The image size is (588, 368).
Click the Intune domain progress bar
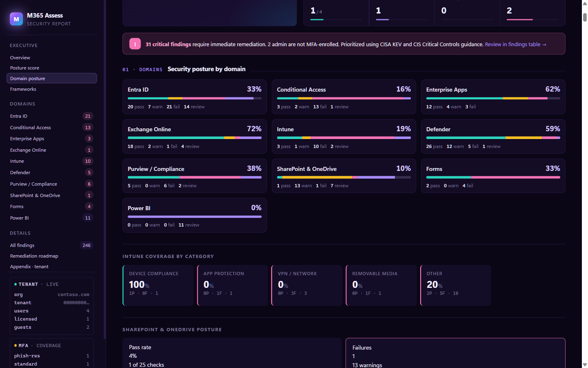(343, 138)
